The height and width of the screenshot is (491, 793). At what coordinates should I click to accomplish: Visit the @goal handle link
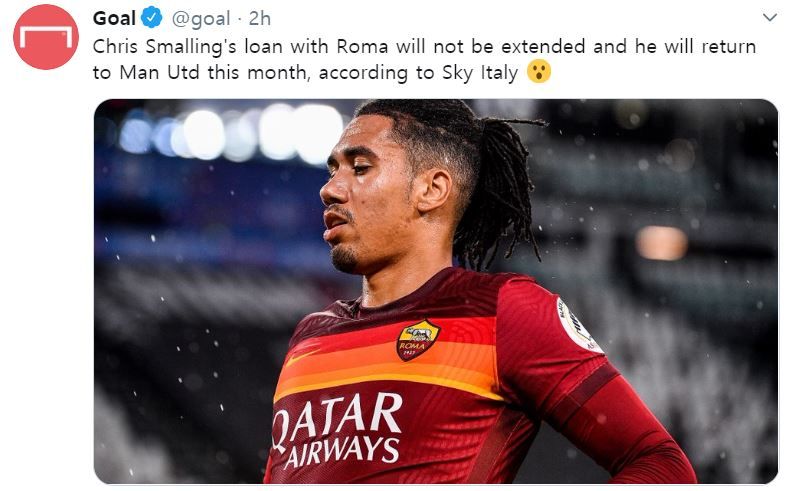click(x=201, y=19)
